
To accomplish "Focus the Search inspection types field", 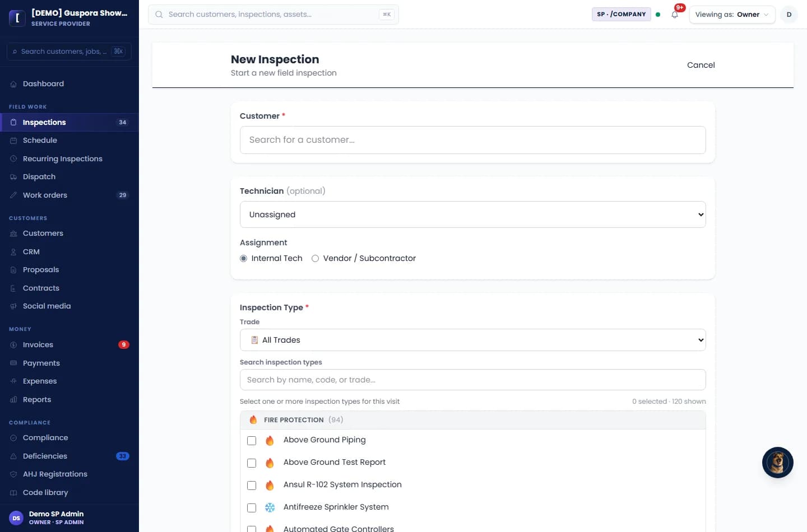I will 472,380.
